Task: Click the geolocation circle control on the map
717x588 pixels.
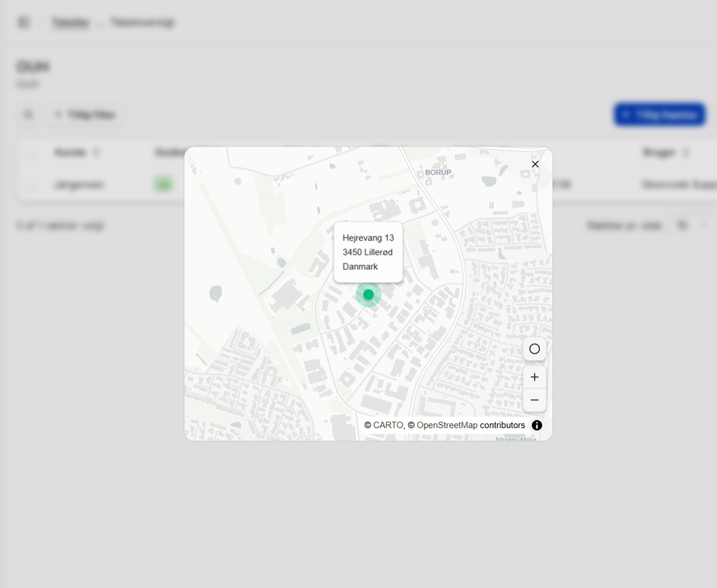Action: pos(534,349)
